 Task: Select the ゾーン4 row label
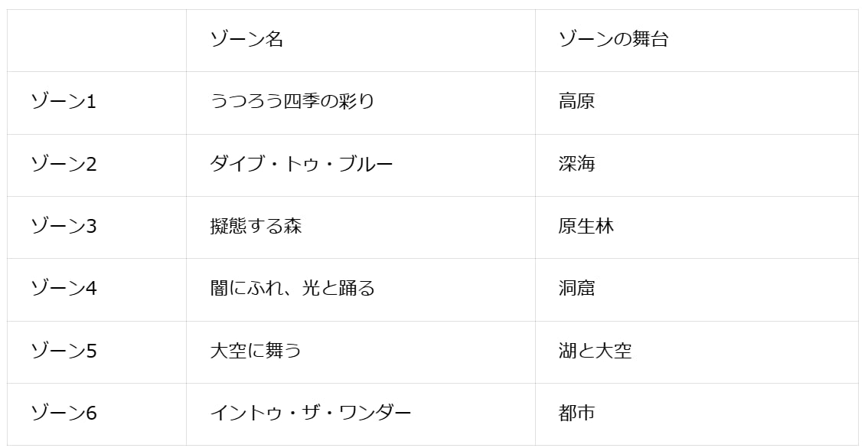[x=64, y=289]
